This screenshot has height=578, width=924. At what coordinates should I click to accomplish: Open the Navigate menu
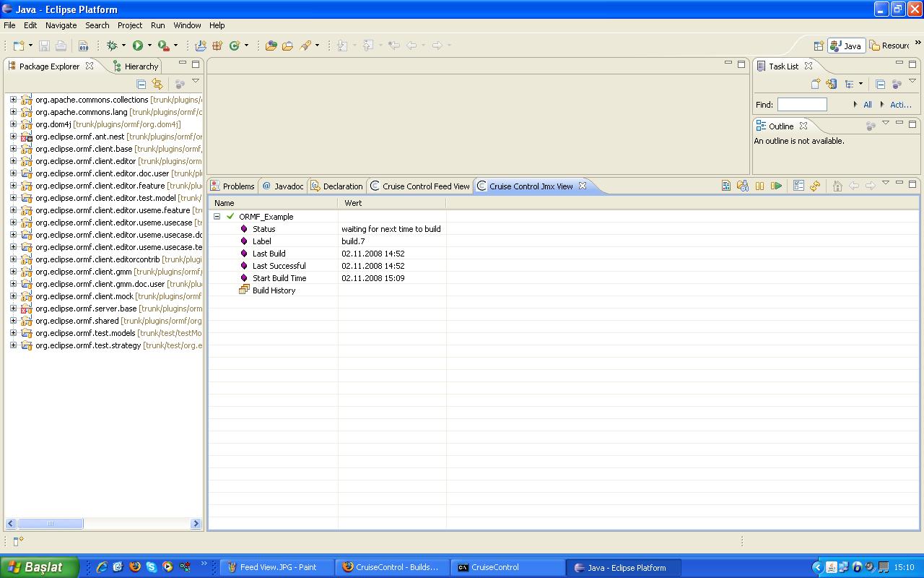[x=61, y=25]
